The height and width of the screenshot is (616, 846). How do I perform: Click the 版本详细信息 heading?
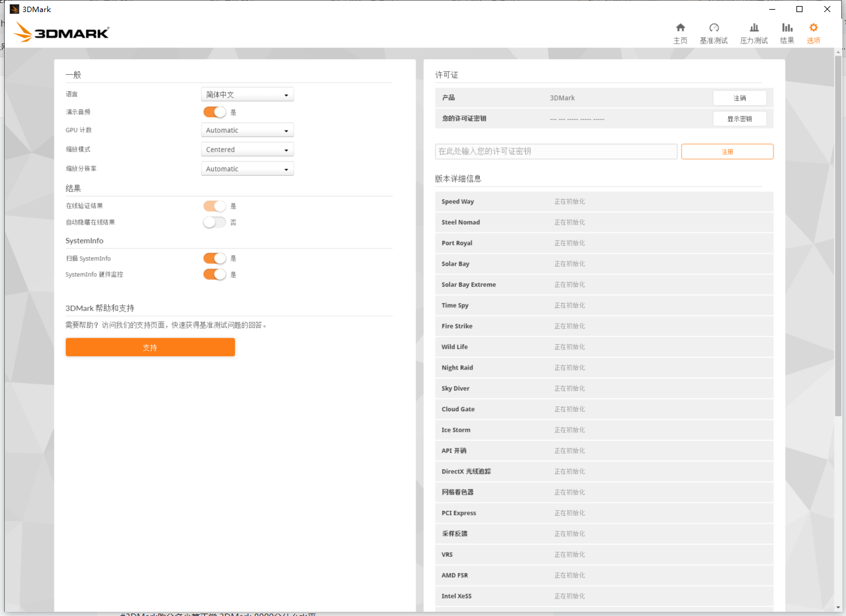[458, 179]
